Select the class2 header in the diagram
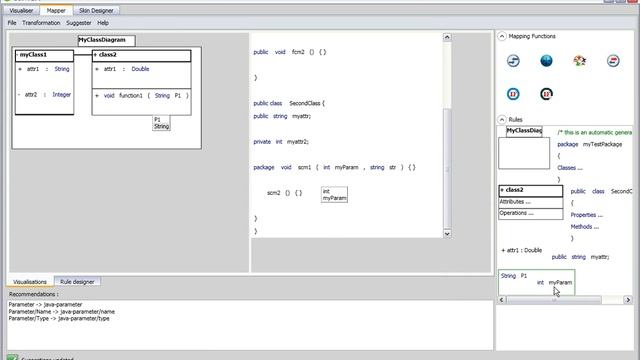The height and width of the screenshot is (360, 640). click(141, 55)
